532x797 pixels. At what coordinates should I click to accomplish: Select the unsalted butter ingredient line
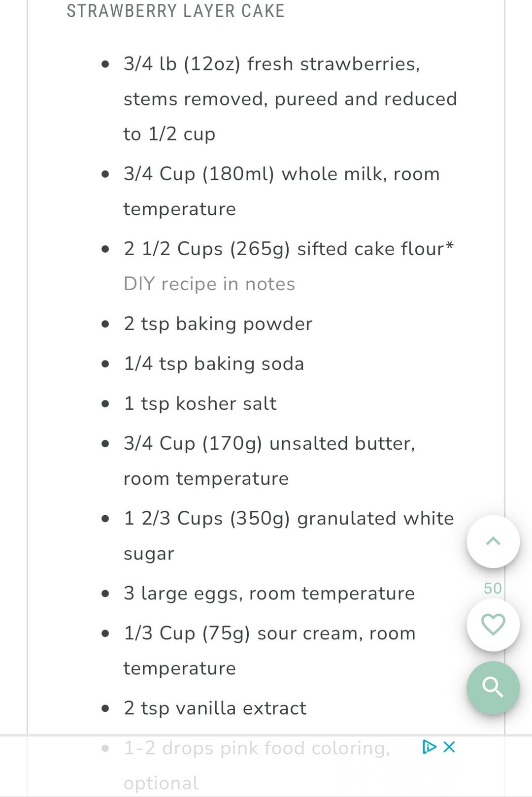(269, 444)
